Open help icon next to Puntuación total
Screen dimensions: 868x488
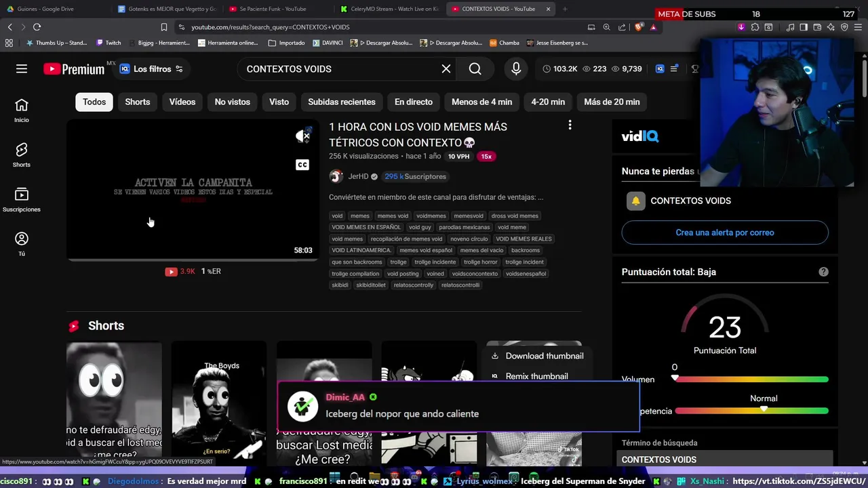tap(823, 272)
